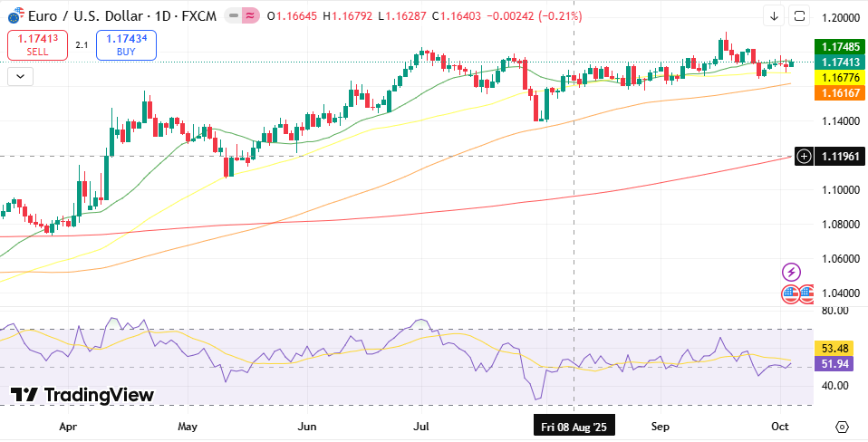Click the Fri 08 Aug '25 date marker
Viewport: 868px width, 442px height.
574,426
